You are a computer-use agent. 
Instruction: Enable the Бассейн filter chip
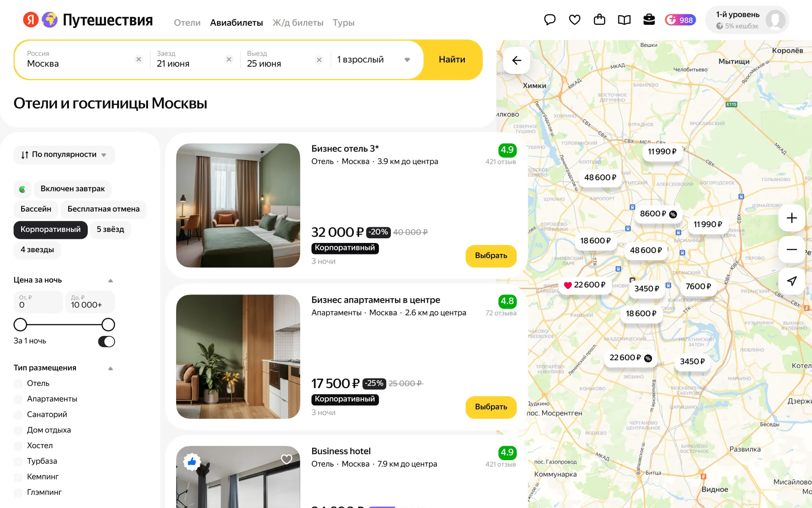(36, 209)
